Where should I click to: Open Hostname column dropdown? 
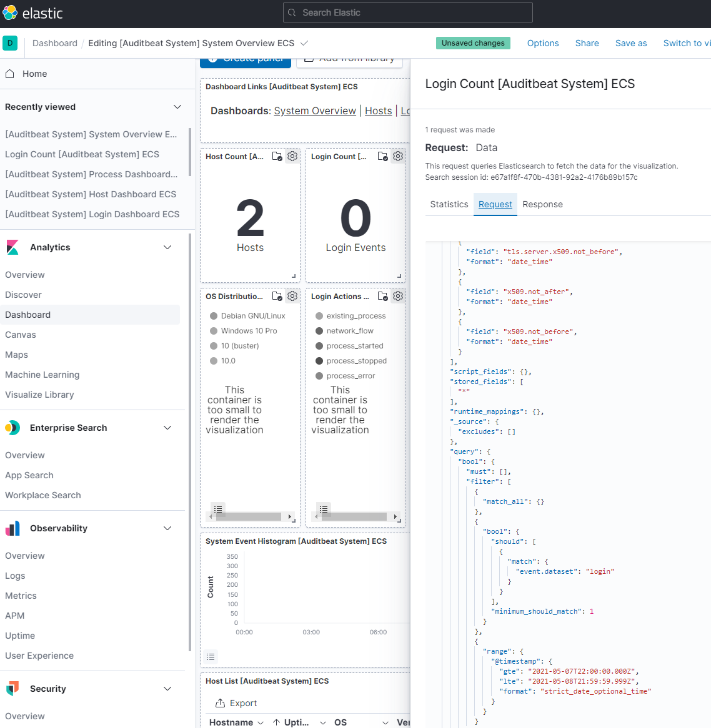tap(261, 723)
